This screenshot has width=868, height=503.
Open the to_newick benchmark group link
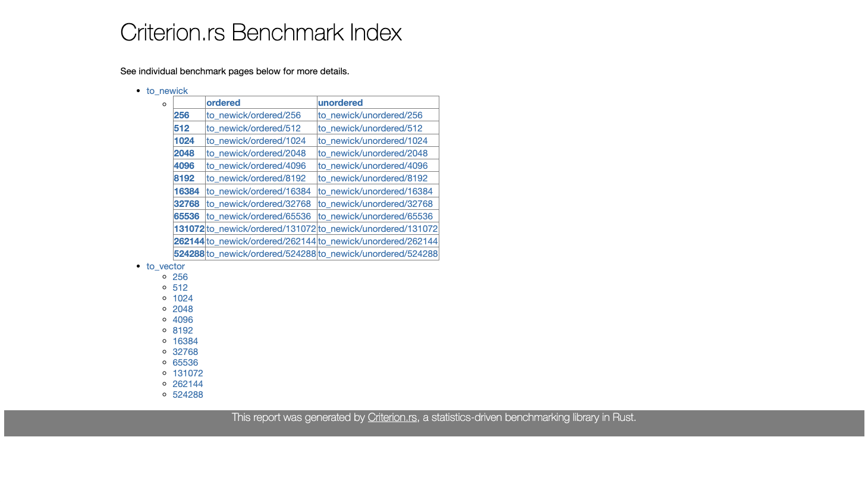167,91
